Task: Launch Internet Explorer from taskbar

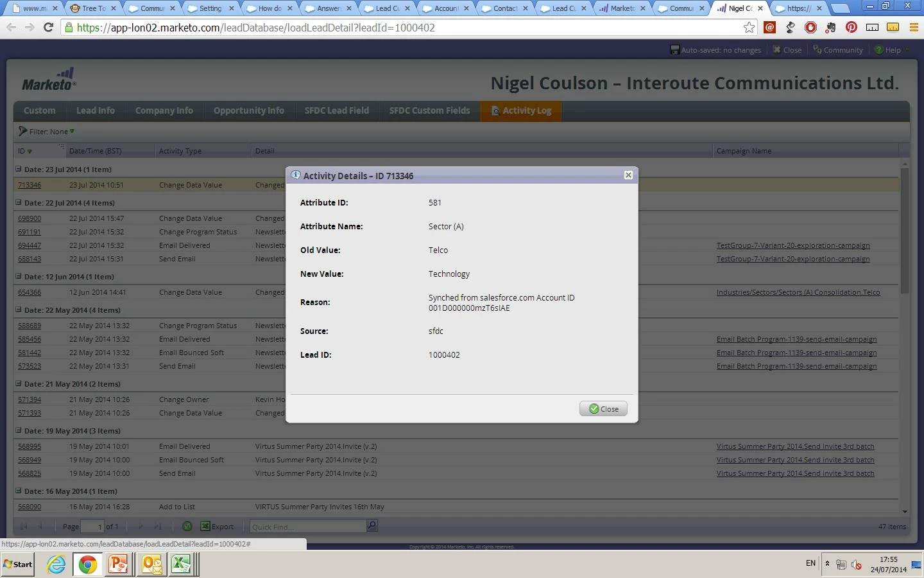Action: pos(56,565)
